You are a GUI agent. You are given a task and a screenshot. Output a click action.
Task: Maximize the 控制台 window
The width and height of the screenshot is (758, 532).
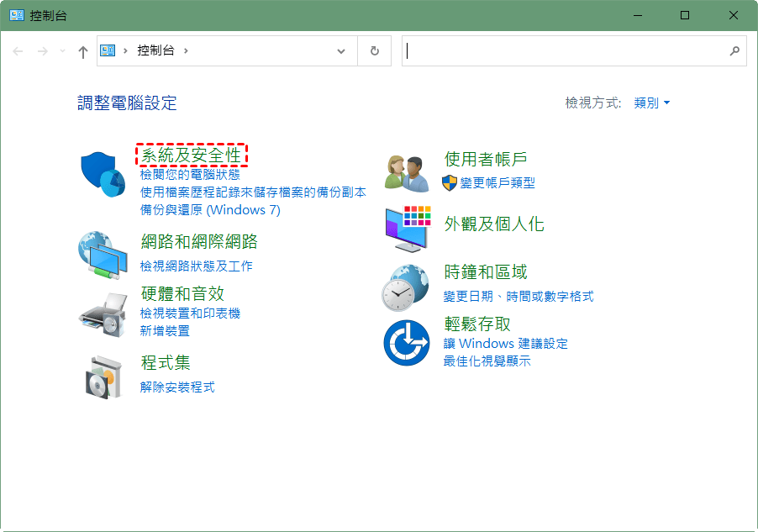pos(685,15)
